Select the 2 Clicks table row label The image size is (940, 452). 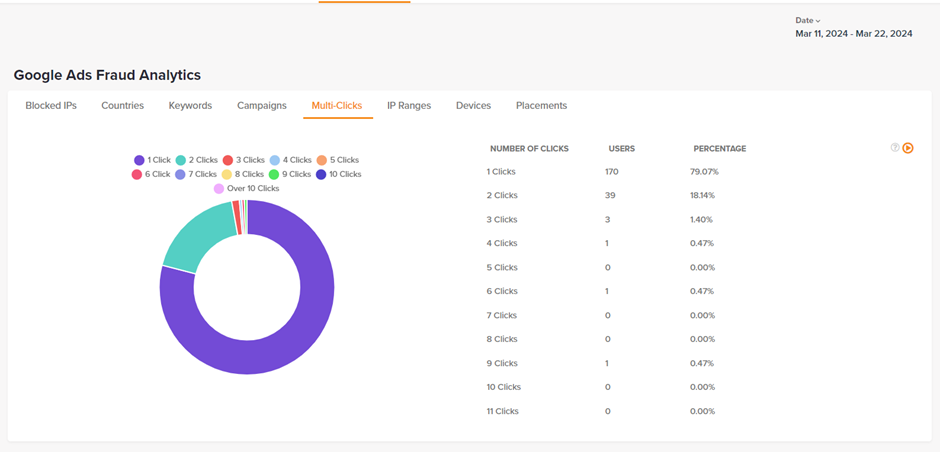502,196
